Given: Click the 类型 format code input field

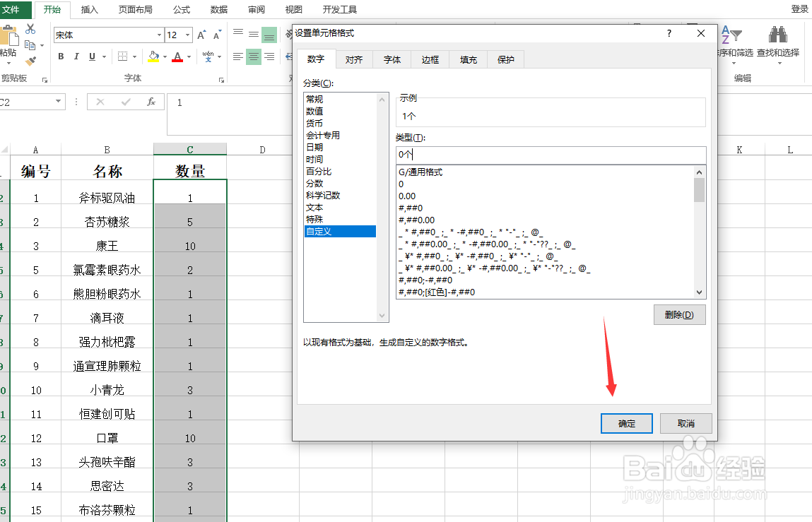Looking at the screenshot, I should (x=551, y=154).
